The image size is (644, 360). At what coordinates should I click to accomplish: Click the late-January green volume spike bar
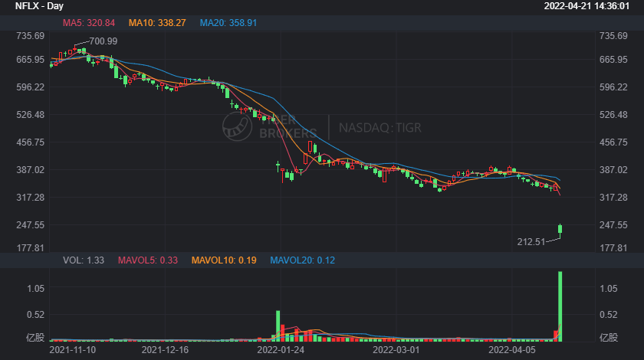[278, 326]
